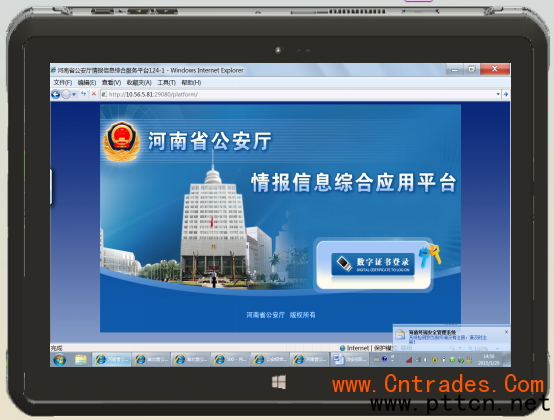This screenshot has height=420, width=554.
Task: Click the IE back navigation arrow
Action: pos(55,94)
